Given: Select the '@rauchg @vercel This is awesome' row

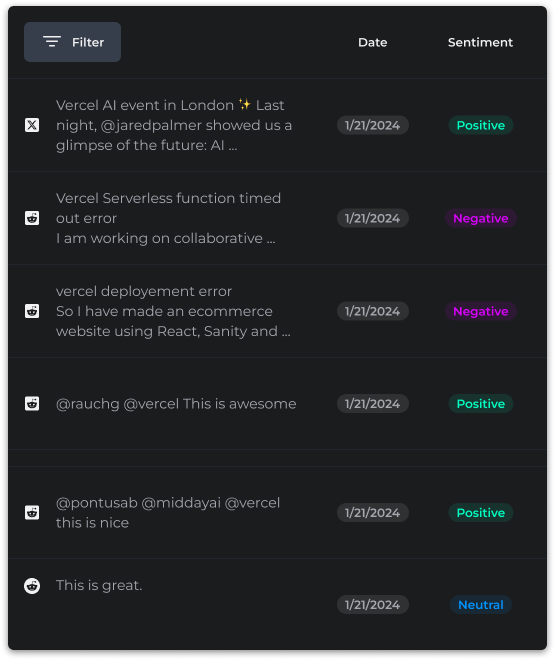Looking at the screenshot, I should click(277, 404).
